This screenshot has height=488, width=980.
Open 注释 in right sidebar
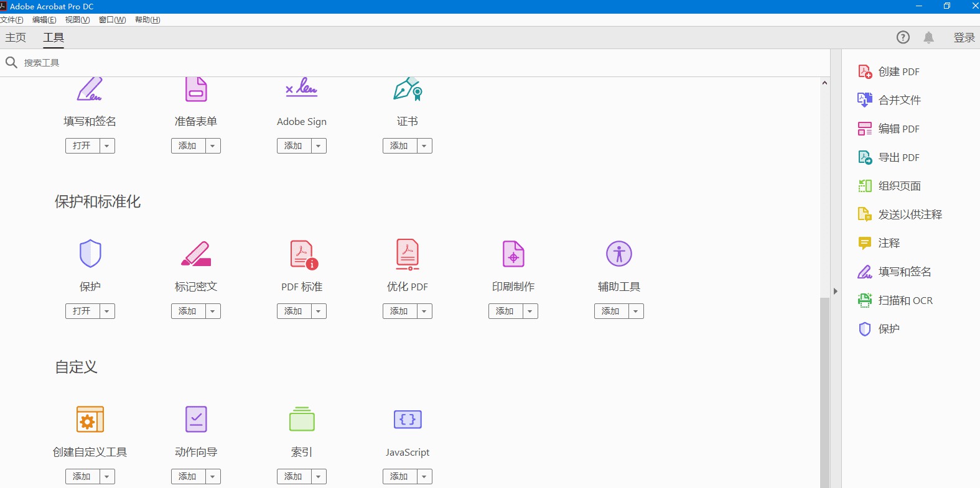(879, 243)
